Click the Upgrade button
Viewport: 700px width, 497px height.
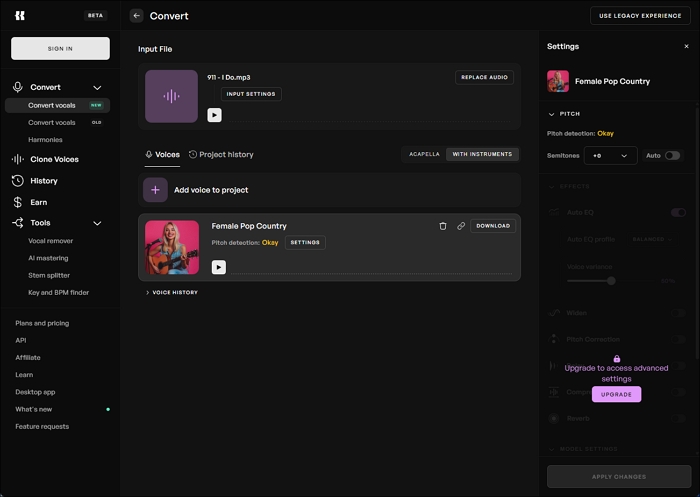point(616,394)
